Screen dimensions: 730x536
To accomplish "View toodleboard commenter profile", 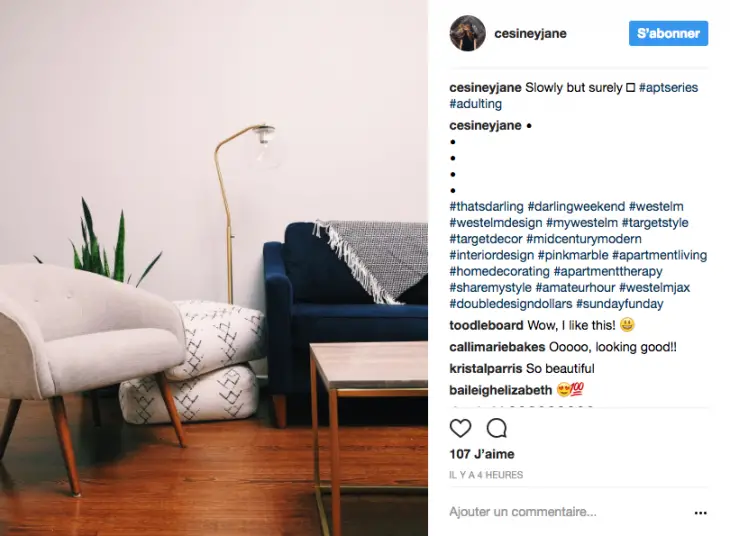I will pyautogui.click(x=486, y=325).
